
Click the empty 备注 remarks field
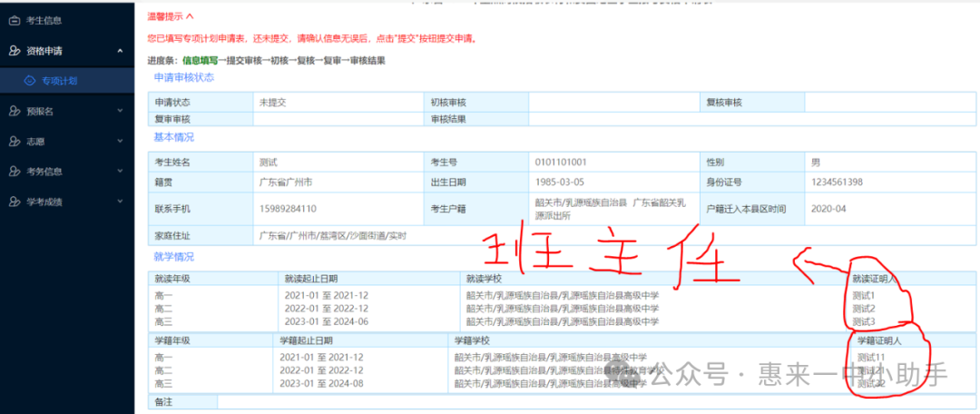click(x=596, y=401)
